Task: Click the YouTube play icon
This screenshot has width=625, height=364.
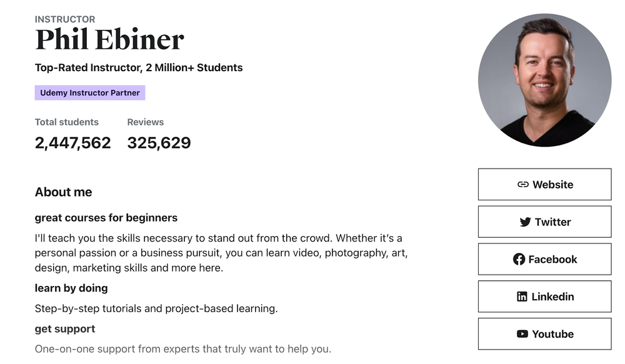Action: [521, 334]
